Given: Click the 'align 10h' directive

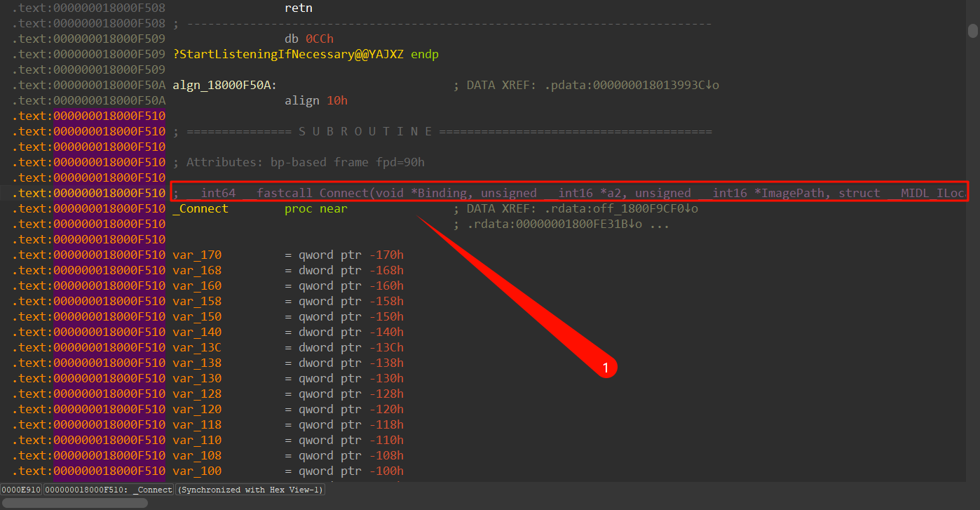Looking at the screenshot, I should point(315,101).
